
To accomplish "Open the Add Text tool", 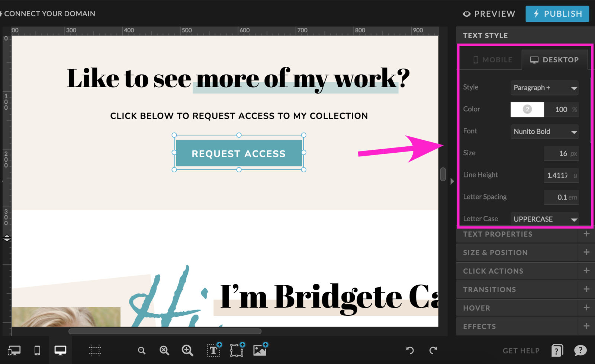I will (x=213, y=350).
